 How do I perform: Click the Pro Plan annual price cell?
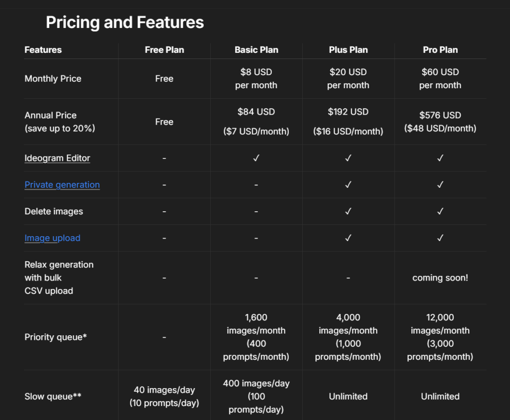[440, 122]
